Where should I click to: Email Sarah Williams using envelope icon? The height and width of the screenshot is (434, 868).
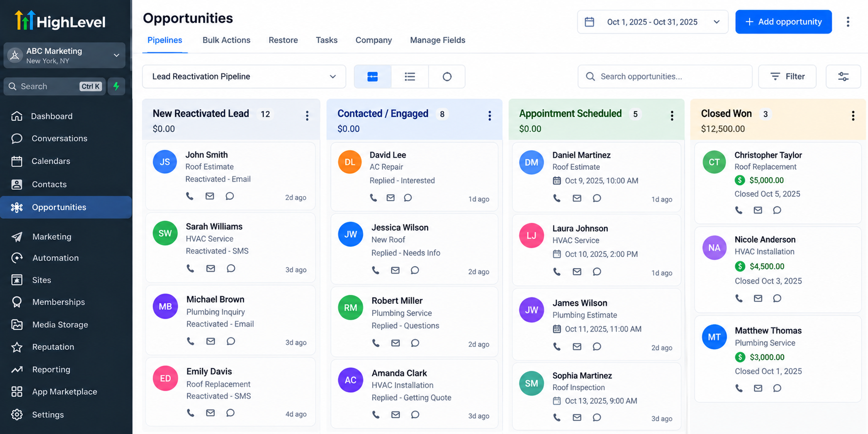210,268
